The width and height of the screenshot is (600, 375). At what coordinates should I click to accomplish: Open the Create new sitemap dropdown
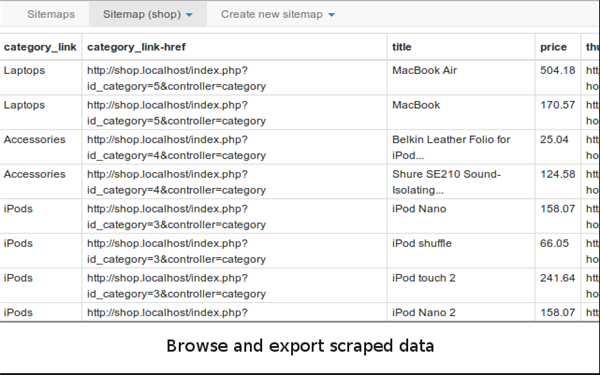pos(277,14)
